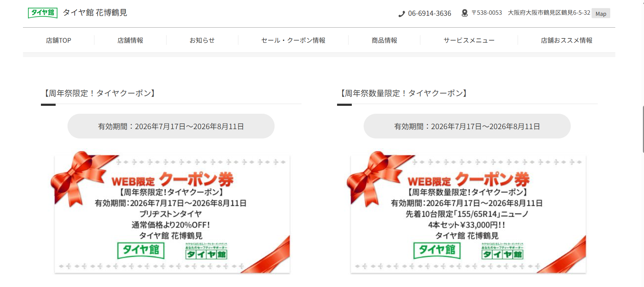644x287 pixels.
Task: Click validity period pill under 周年祭限定 heading
Action: click(171, 126)
